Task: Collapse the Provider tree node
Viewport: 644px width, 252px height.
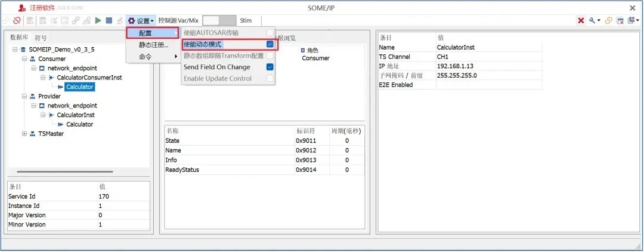Action: pos(24,96)
